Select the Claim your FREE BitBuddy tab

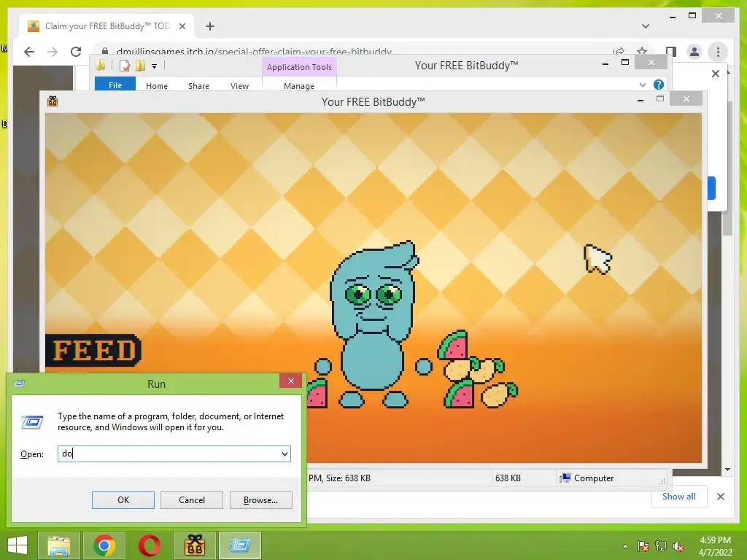(107, 26)
